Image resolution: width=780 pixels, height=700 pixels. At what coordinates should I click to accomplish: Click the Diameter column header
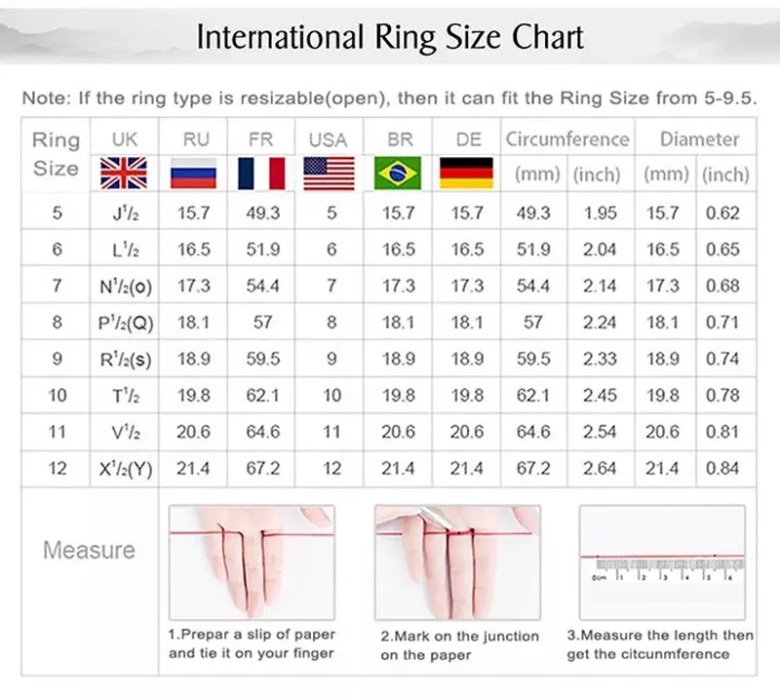point(699,139)
